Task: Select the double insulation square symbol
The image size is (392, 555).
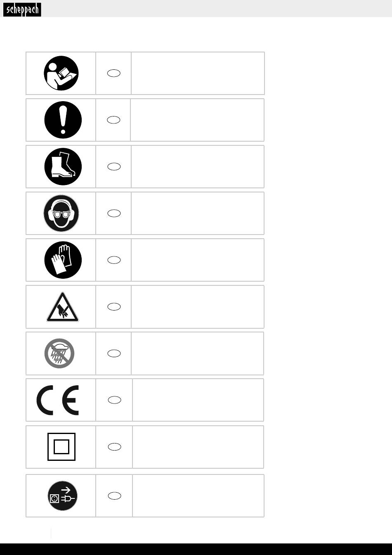Action: 61,447
